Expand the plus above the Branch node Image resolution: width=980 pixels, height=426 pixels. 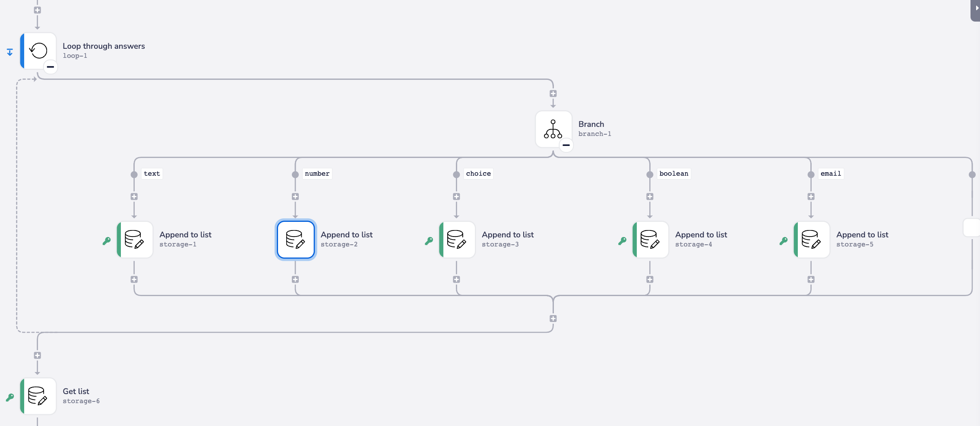553,93
